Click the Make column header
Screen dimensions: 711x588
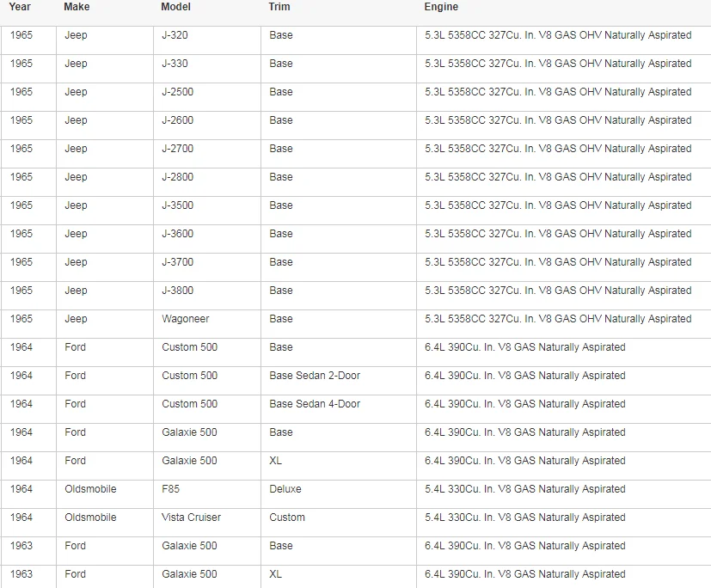pyautogui.click(x=77, y=7)
